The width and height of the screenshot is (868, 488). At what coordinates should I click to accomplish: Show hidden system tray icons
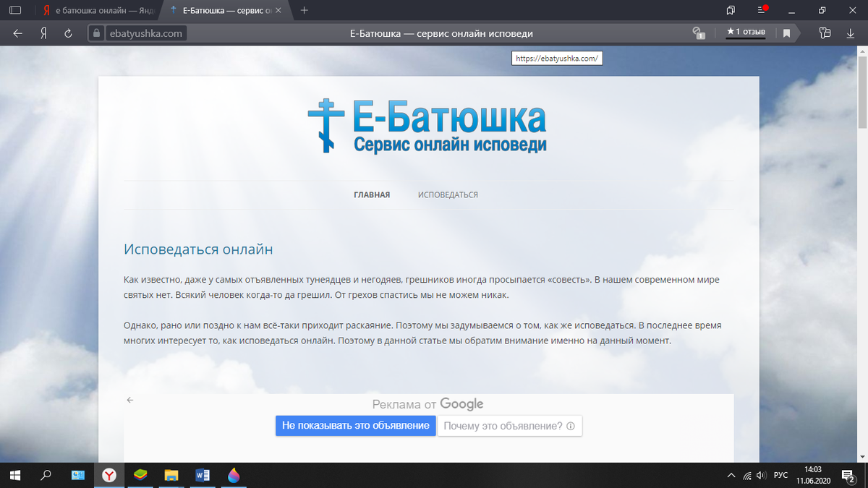point(731,476)
